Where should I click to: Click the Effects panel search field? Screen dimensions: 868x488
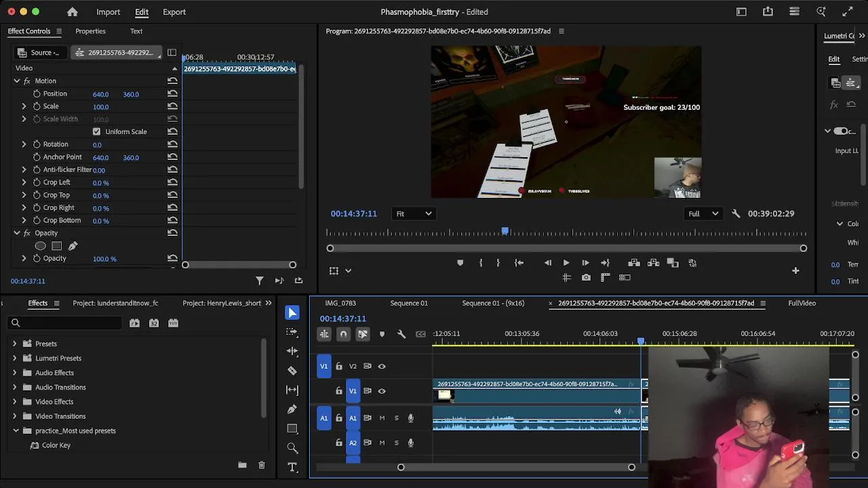tap(65, 323)
